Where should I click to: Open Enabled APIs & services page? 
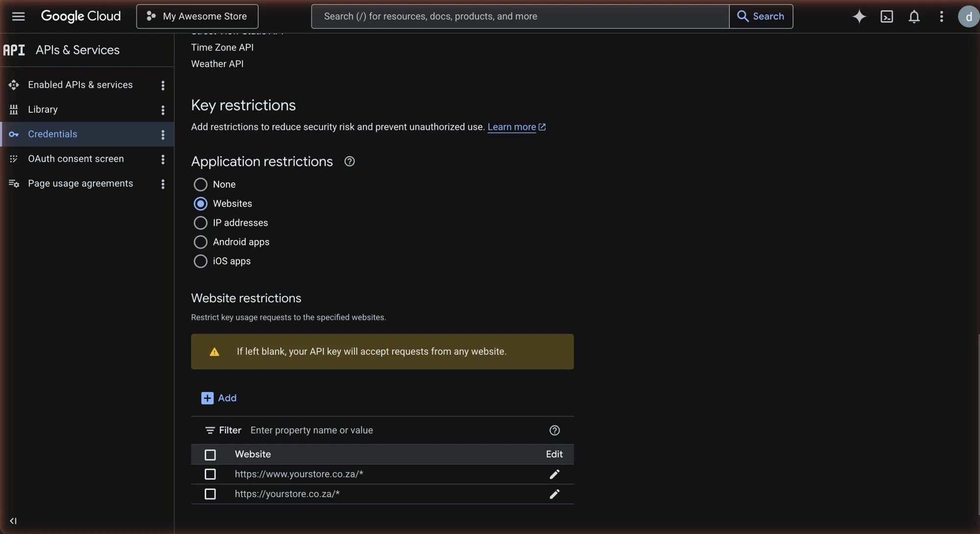[x=80, y=85]
